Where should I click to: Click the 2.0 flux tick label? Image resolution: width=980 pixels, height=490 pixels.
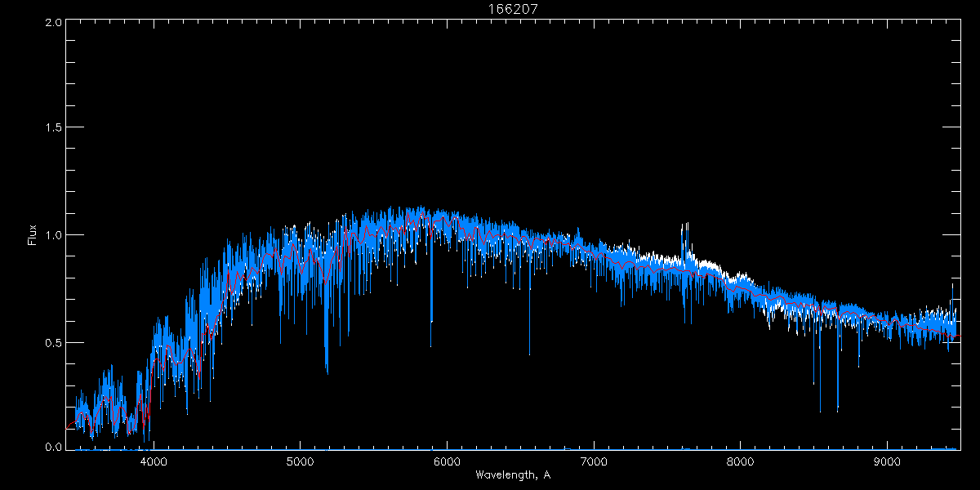[x=54, y=22]
